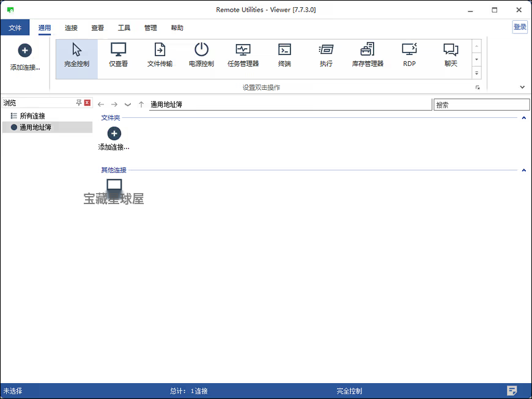
Task: Close the 浏览 panel with red X
Action: tap(87, 103)
